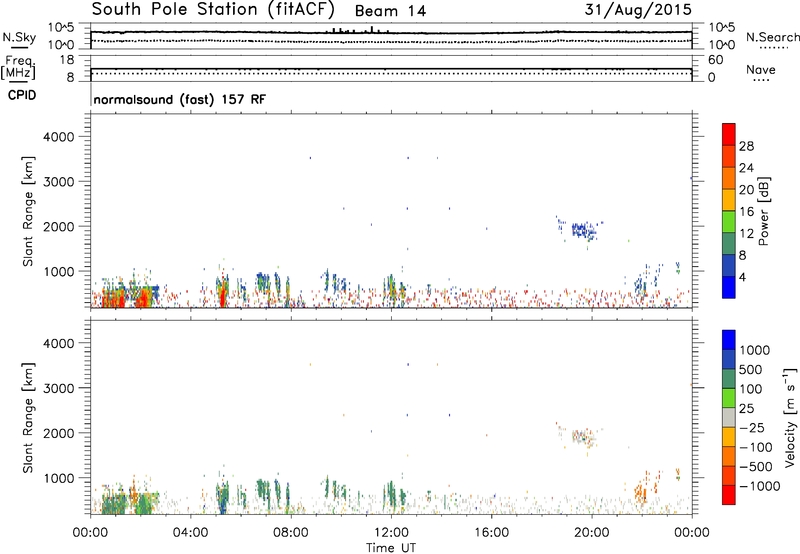Click the 'Time UT' axis label
Viewport: 800px width, 554px height.
click(391, 548)
